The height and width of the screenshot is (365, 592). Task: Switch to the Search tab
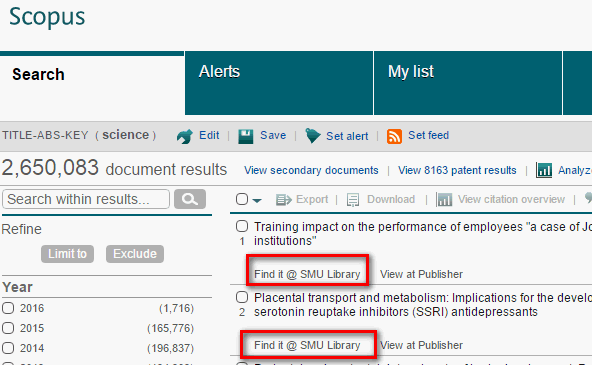click(x=92, y=83)
